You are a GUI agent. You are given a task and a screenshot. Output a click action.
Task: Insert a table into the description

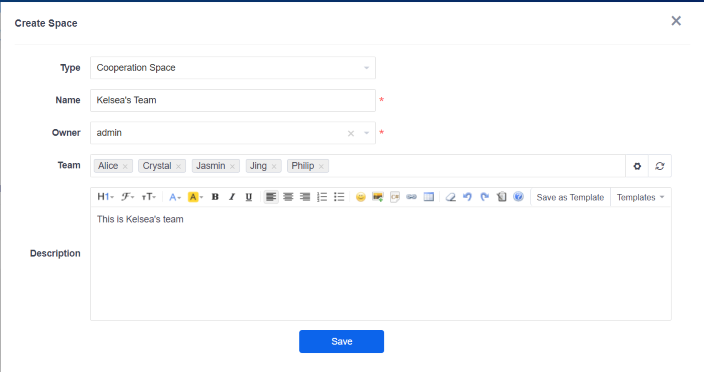click(x=429, y=197)
